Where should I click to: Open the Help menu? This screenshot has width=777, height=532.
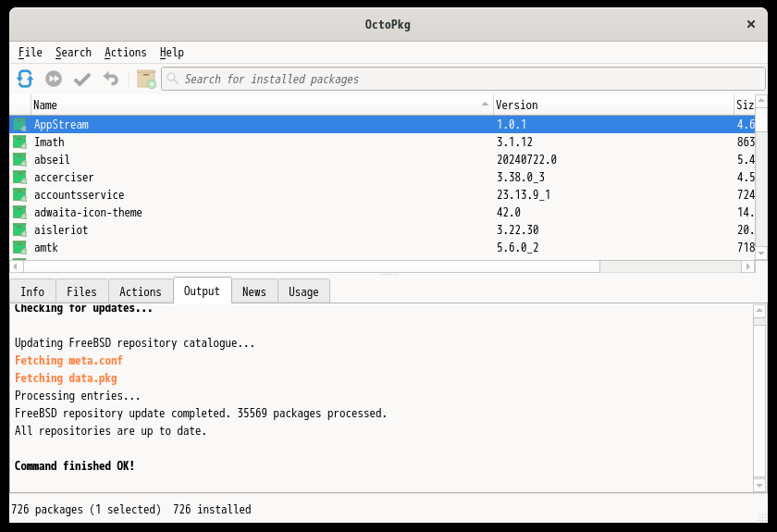(x=171, y=53)
